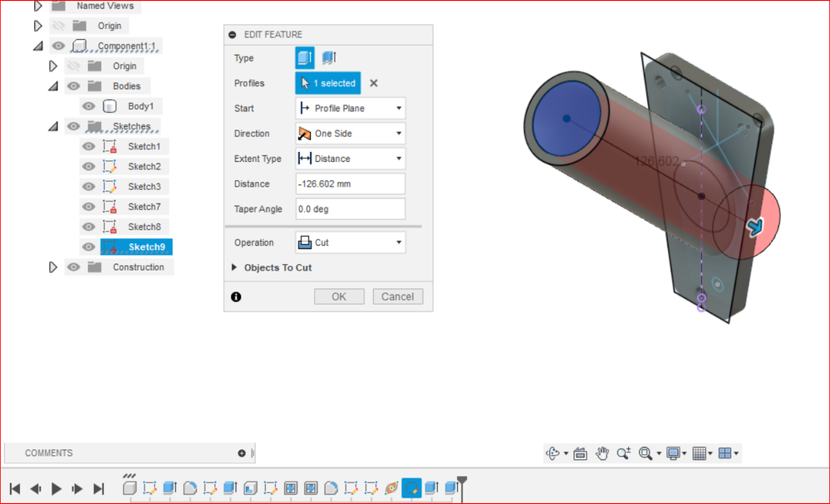The height and width of the screenshot is (504, 830).
Task: Click the timeline end marker
Action: coord(462,487)
